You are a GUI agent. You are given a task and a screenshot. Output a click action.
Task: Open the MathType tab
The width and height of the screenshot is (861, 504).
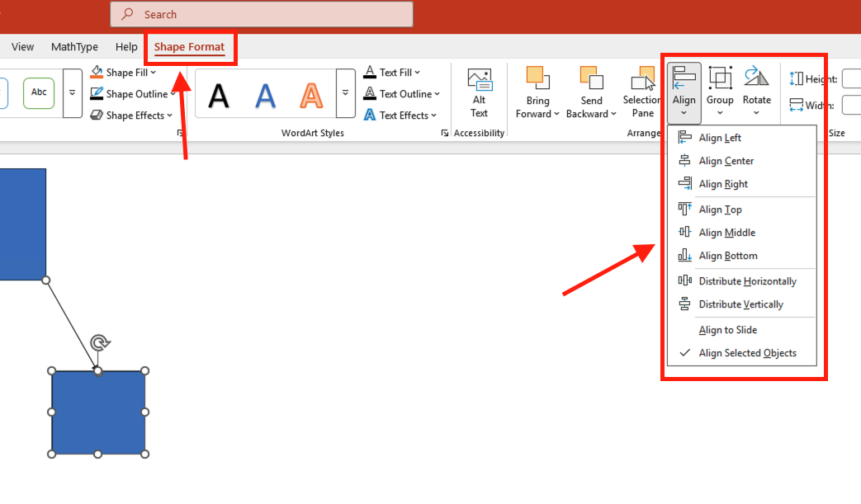[x=74, y=47]
